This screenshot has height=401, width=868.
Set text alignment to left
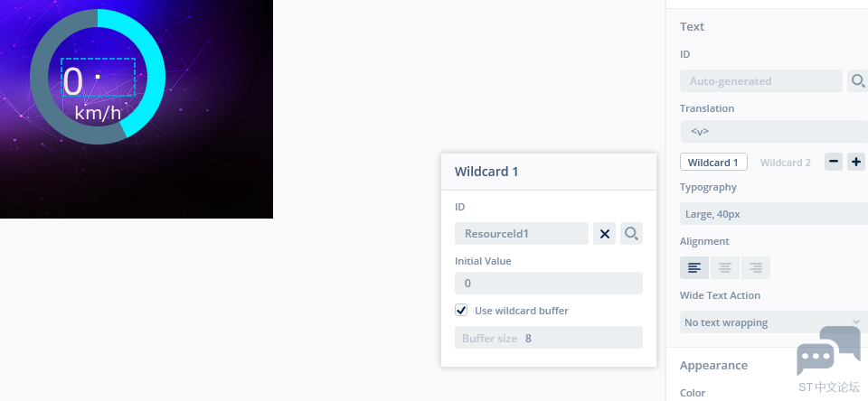[x=694, y=267]
